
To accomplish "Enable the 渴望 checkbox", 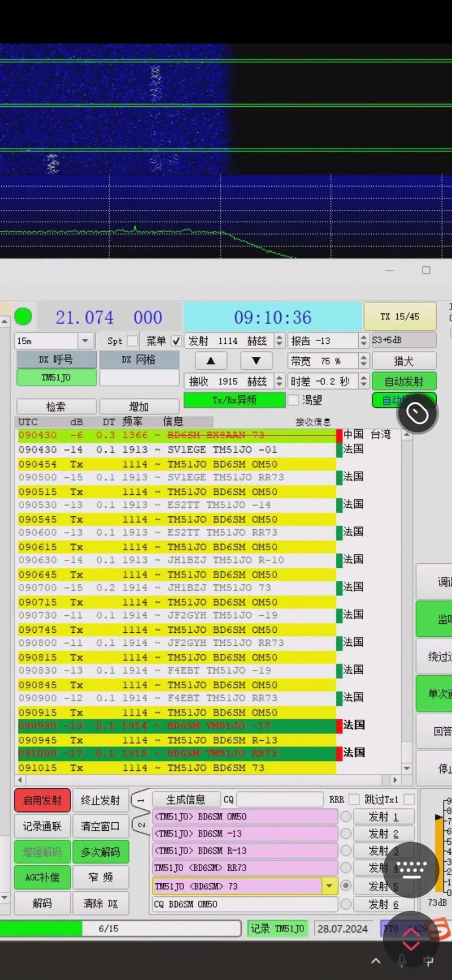I will coord(293,400).
